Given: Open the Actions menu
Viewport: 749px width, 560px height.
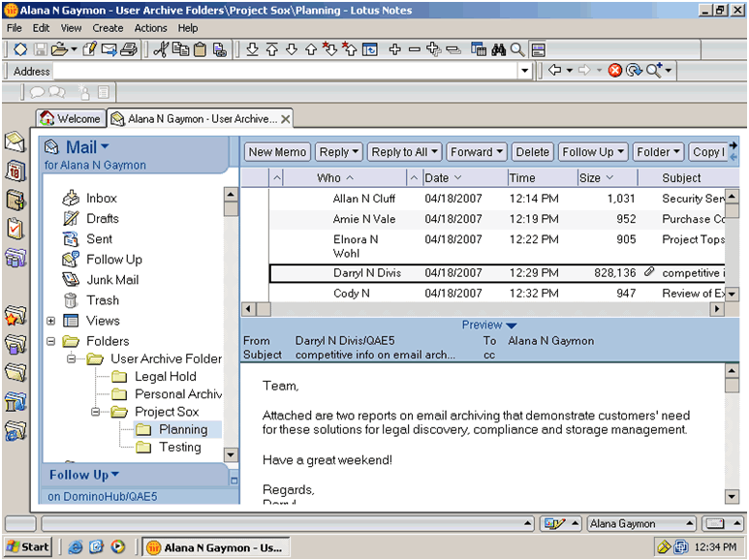Looking at the screenshot, I should 150,28.
